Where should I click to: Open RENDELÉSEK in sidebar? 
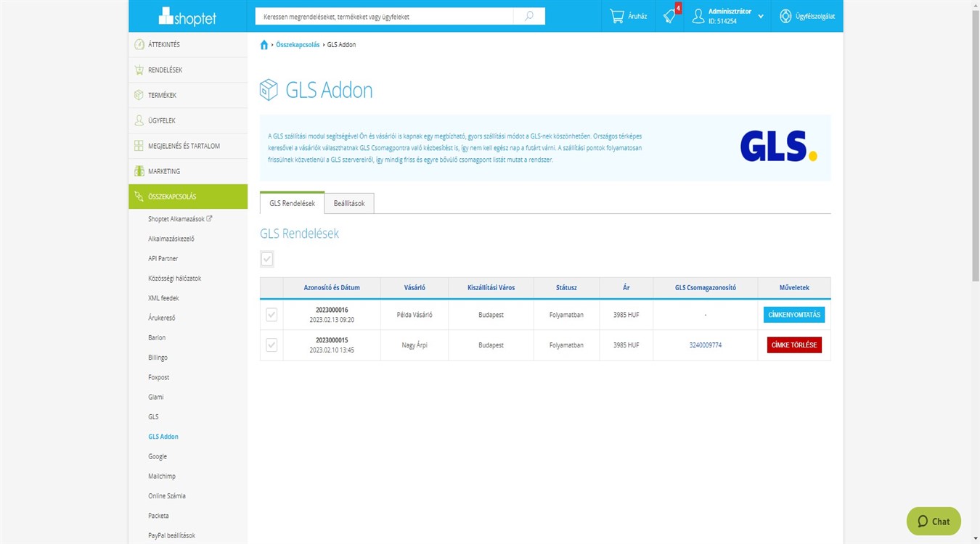point(188,70)
